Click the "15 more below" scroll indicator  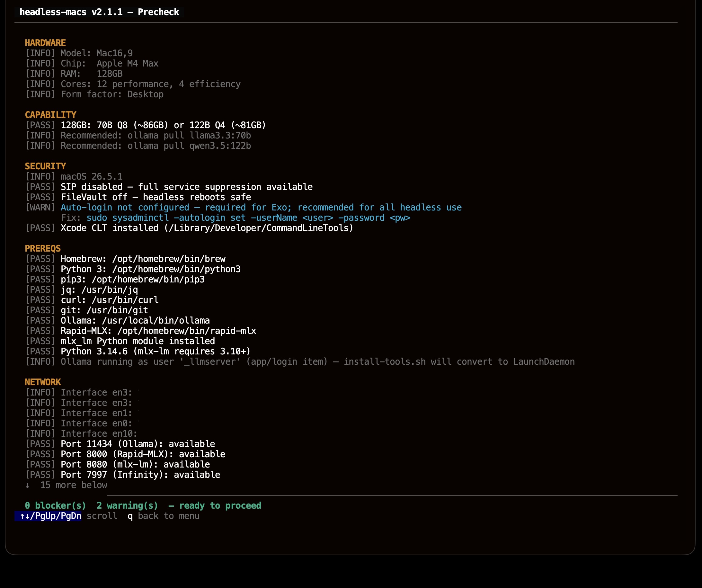point(66,485)
